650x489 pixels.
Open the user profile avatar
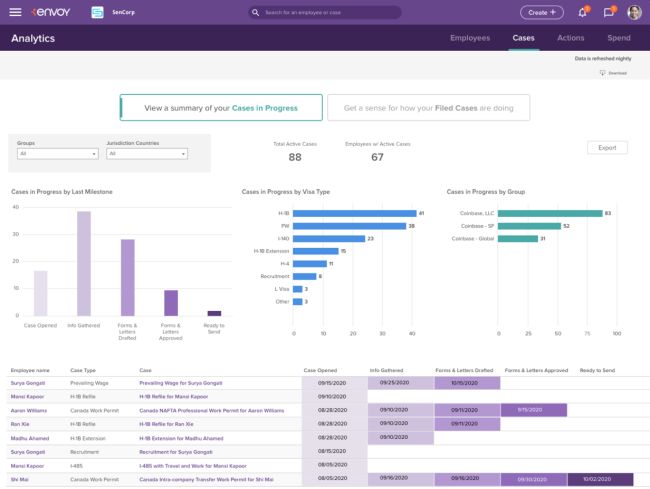pyautogui.click(x=634, y=12)
